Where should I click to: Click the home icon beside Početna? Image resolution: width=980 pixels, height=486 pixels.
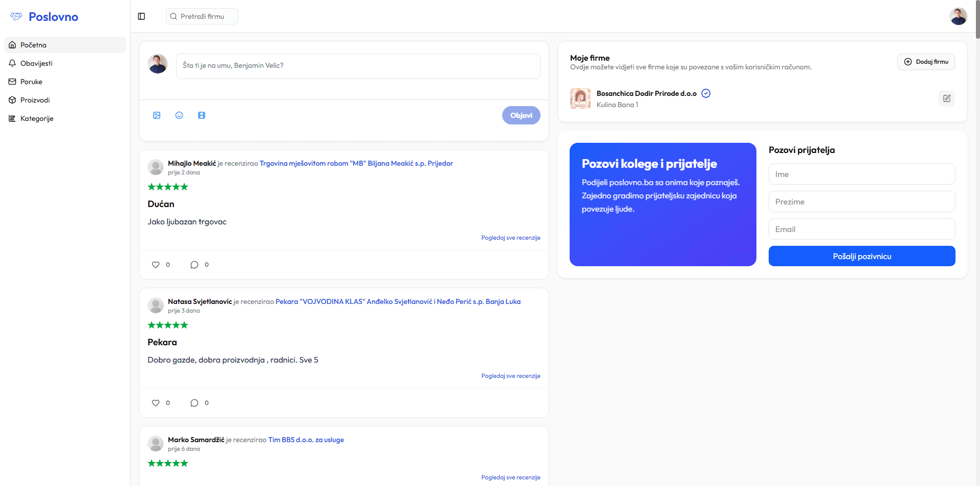tap(12, 45)
